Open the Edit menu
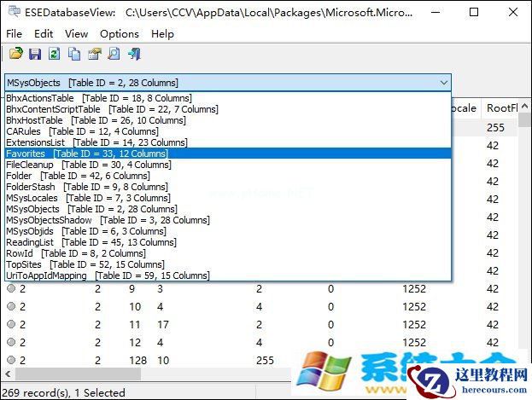The height and width of the screenshot is (400, 532). click(44, 34)
